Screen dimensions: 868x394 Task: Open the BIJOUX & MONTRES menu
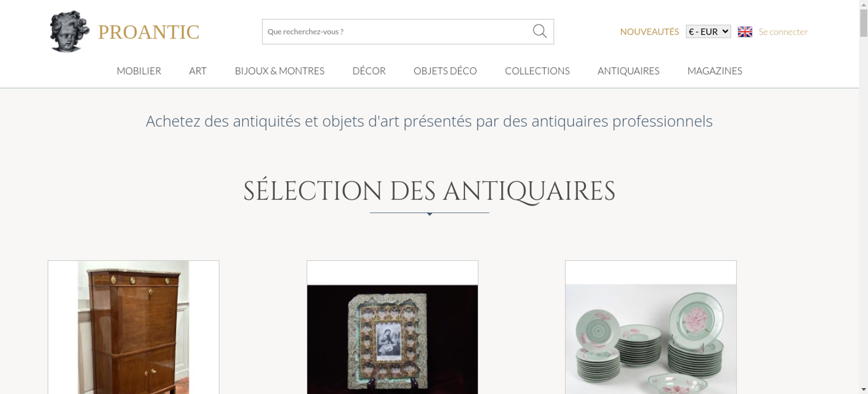(x=279, y=71)
